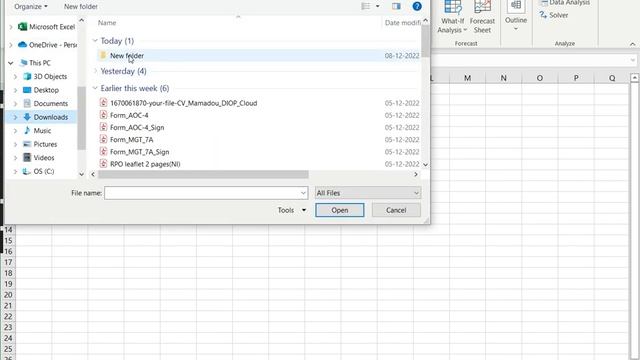Open the Desktop folder in sidebar
Screen dimensions: 640x360
point(41,90)
